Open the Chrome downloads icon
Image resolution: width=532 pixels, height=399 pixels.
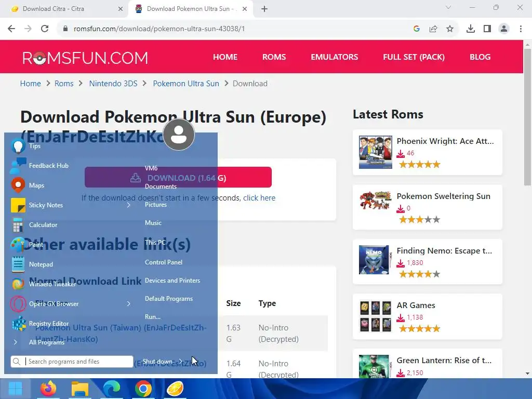click(471, 29)
